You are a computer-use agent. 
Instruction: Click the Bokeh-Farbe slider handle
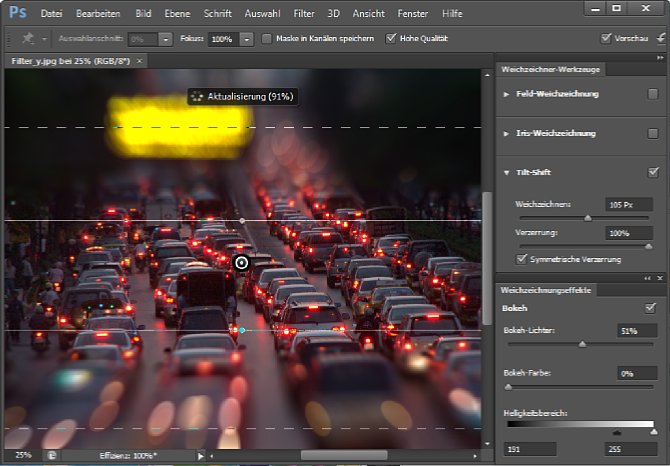[x=508, y=387]
